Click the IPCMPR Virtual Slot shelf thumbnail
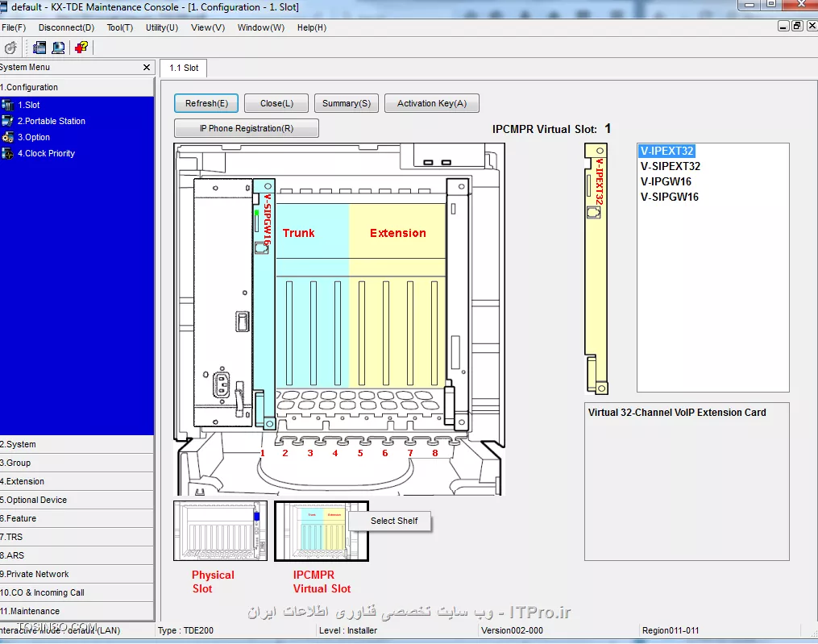 [322, 530]
